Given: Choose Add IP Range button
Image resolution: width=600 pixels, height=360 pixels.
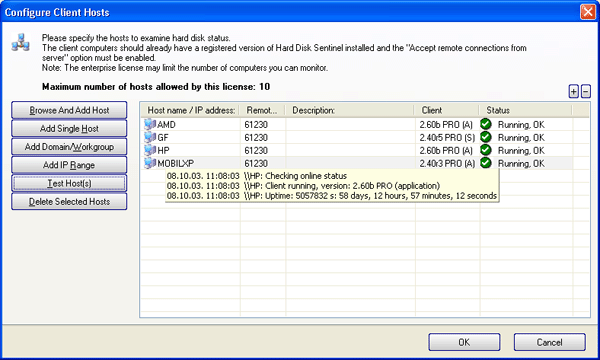Looking at the screenshot, I should tap(69, 165).
